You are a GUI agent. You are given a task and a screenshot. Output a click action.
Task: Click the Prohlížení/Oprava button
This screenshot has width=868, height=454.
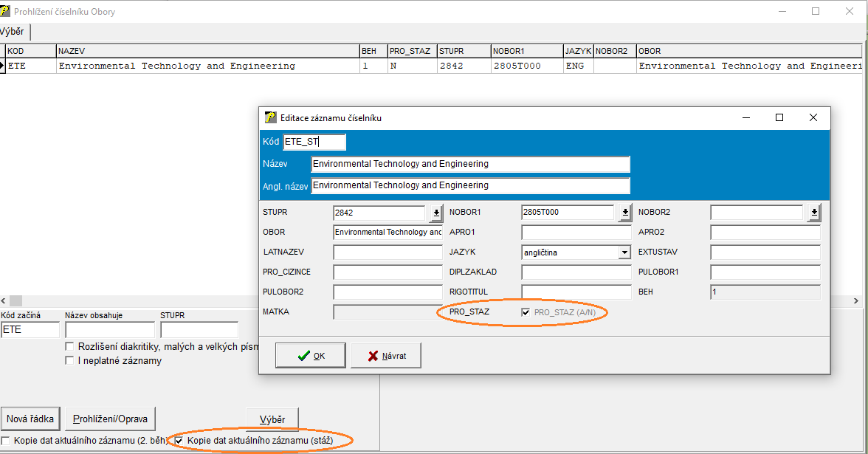110,419
